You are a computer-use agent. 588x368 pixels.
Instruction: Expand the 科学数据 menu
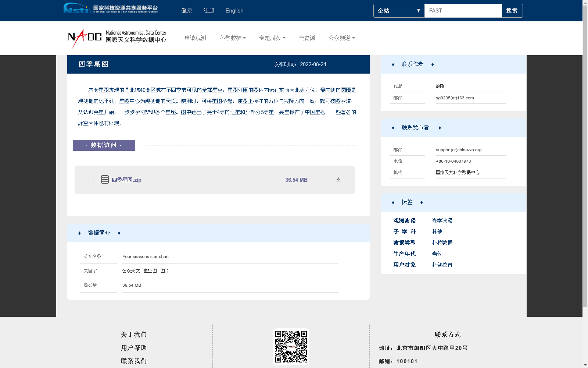(233, 38)
